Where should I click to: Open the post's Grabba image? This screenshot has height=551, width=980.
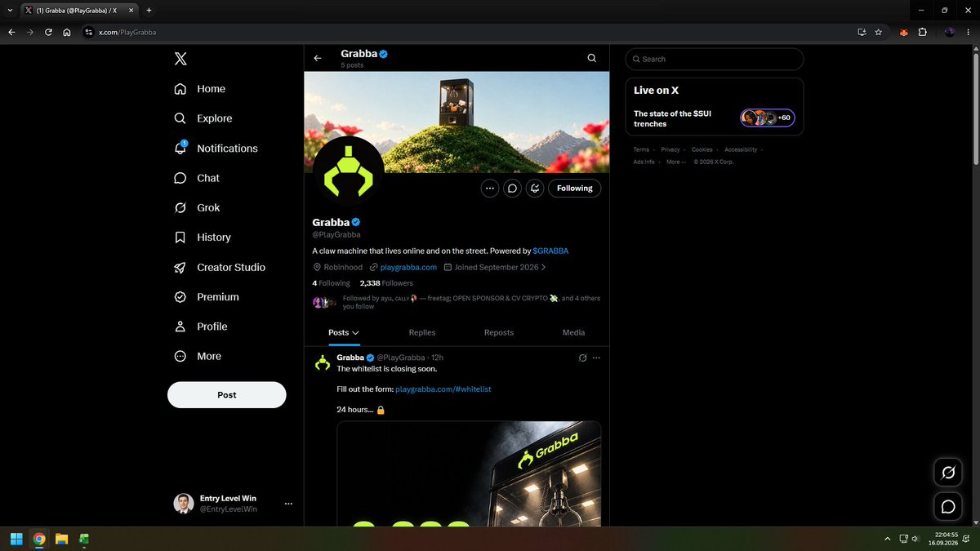pyautogui.click(x=469, y=473)
